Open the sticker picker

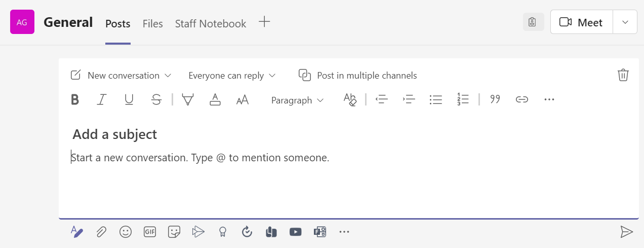tap(174, 232)
